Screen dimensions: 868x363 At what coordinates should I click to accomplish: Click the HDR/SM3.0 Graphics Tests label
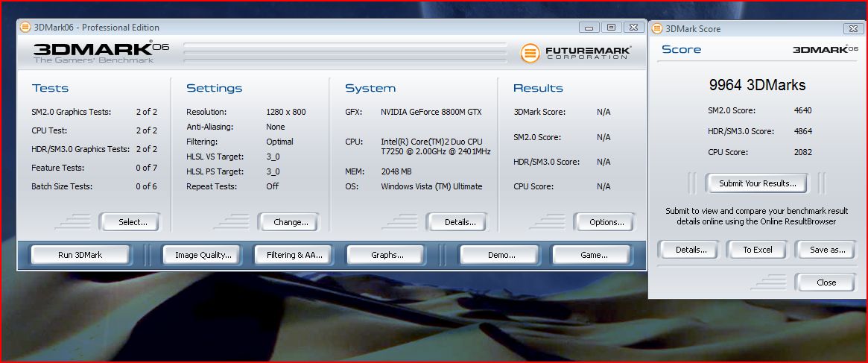coord(80,149)
